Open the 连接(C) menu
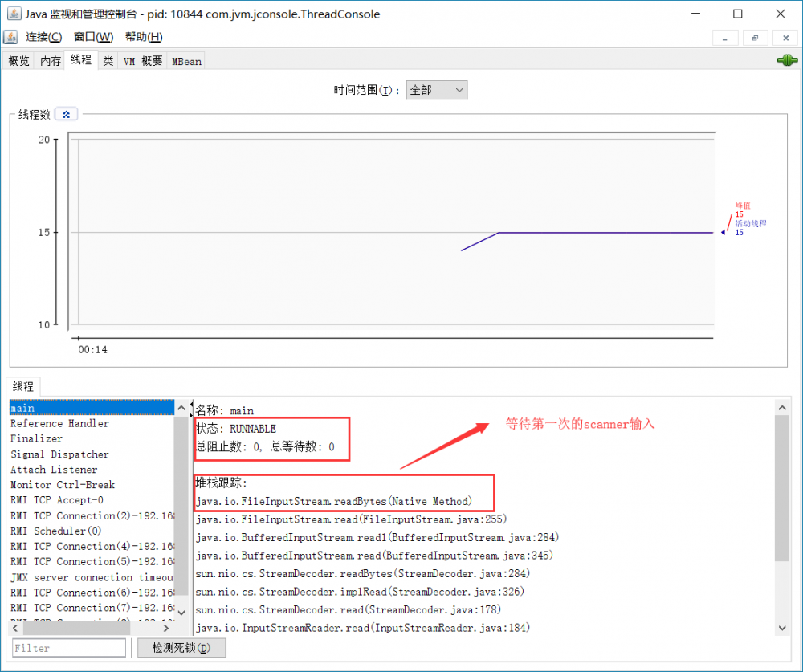 (43, 37)
